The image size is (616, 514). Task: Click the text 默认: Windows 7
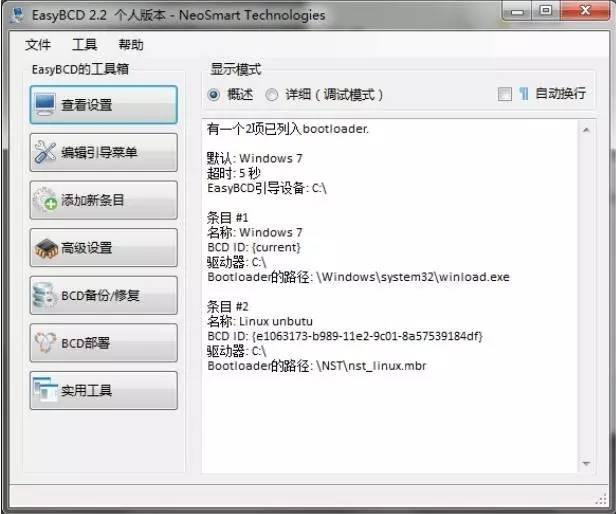(x=255, y=158)
